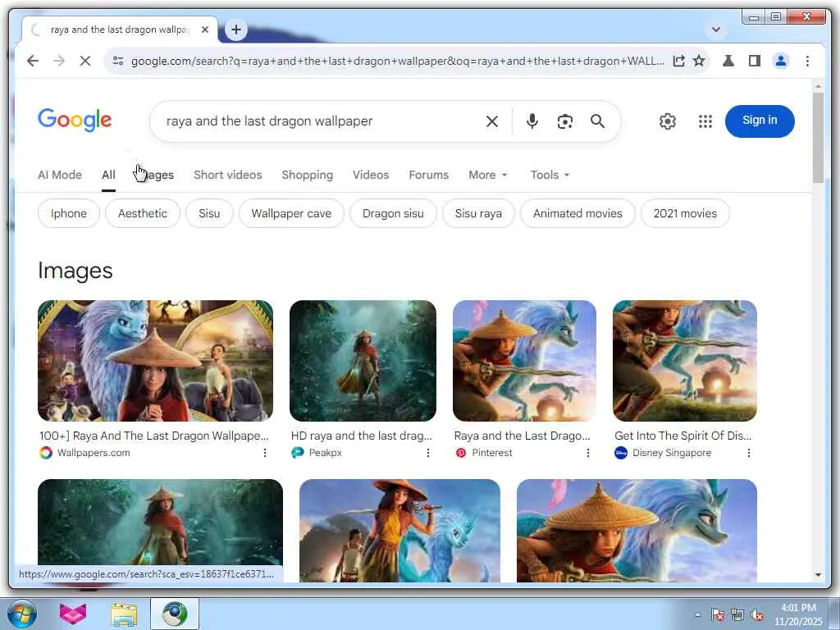
Task: Open the browser side panel
Action: point(755,61)
